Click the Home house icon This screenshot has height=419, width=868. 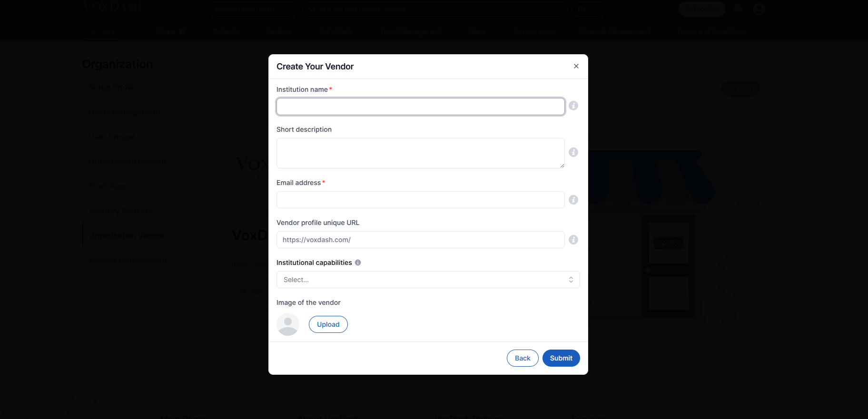pos(182,31)
